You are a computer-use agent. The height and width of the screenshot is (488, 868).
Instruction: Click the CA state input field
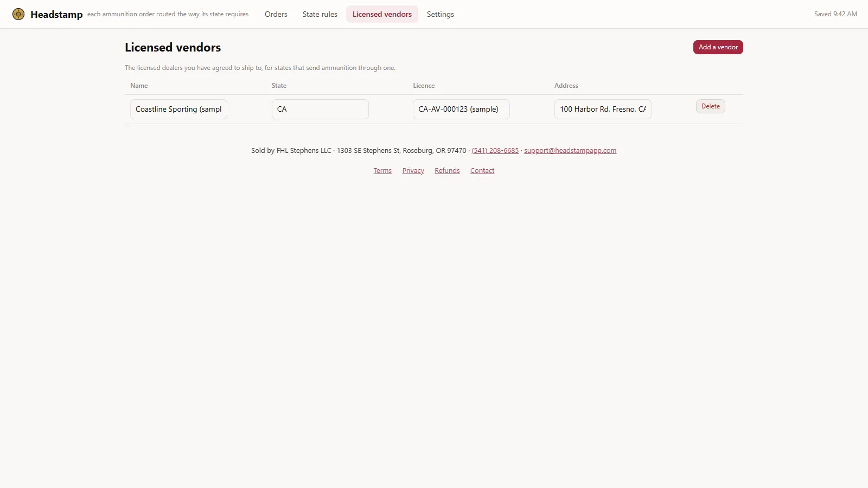click(320, 109)
